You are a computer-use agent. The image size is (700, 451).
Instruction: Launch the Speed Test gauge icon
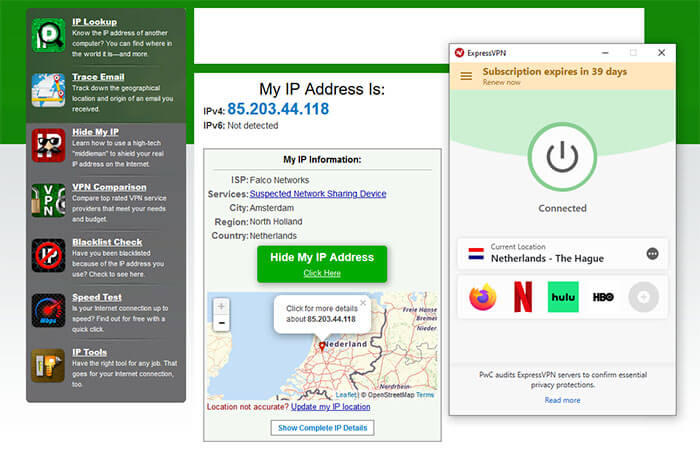pos(48,310)
